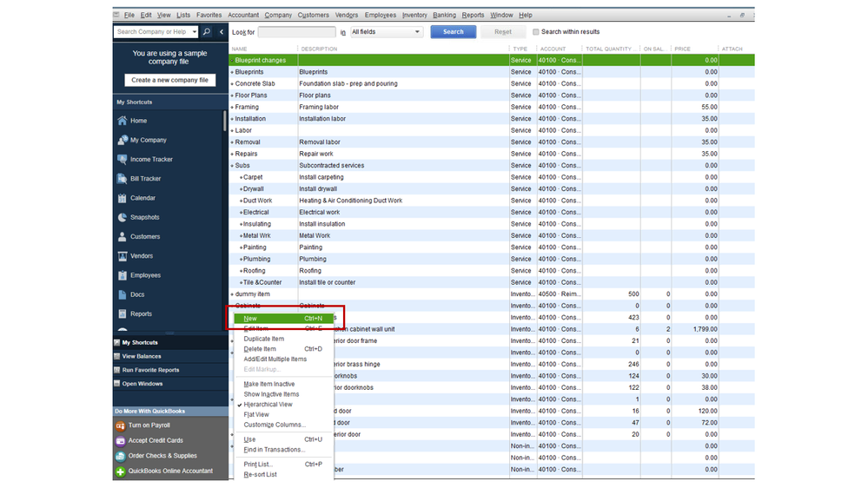Open the Help menu
Screen dimensions: 868x488
[526, 15]
